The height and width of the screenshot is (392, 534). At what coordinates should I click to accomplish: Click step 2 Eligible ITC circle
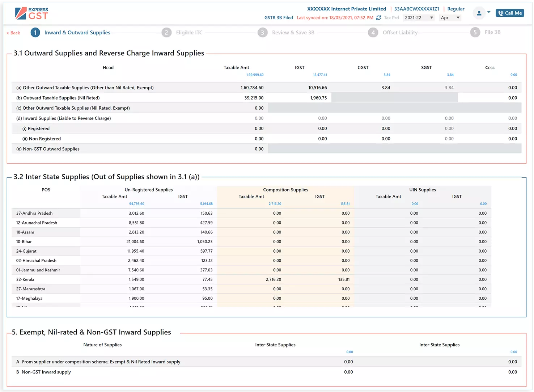coord(166,32)
